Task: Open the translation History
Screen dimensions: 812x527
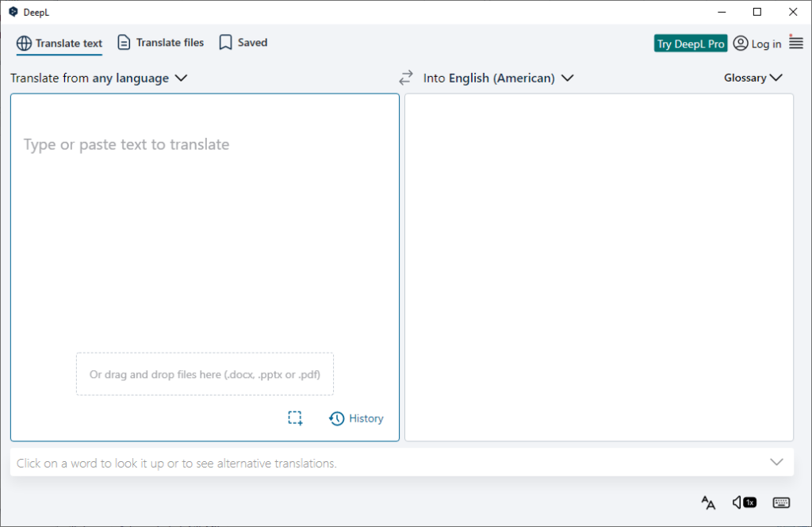Action: (x=356, y=418)
